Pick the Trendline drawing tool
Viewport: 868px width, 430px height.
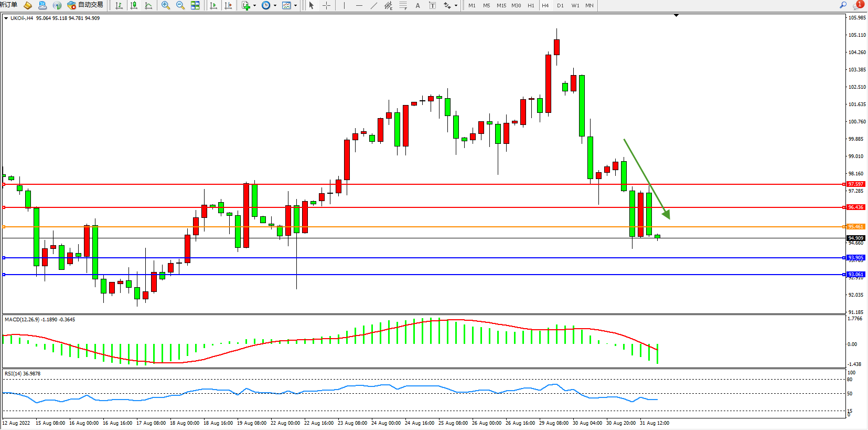point(373,5)
